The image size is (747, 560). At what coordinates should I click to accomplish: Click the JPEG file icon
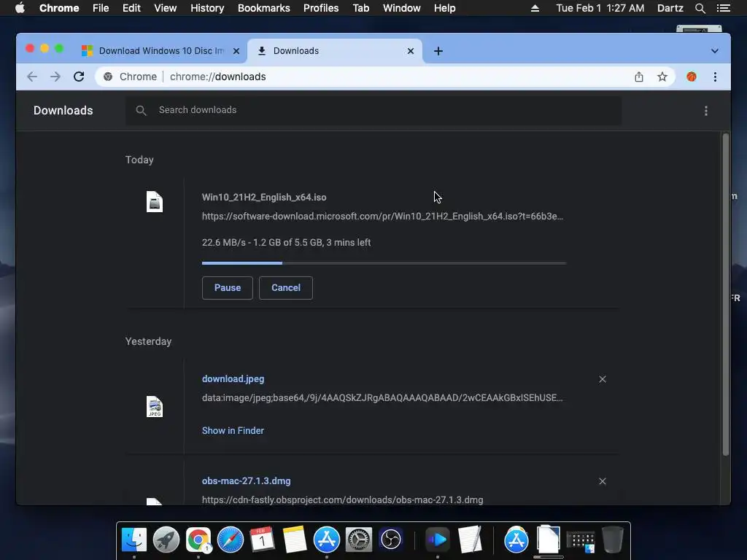click(x=155, y=407)
